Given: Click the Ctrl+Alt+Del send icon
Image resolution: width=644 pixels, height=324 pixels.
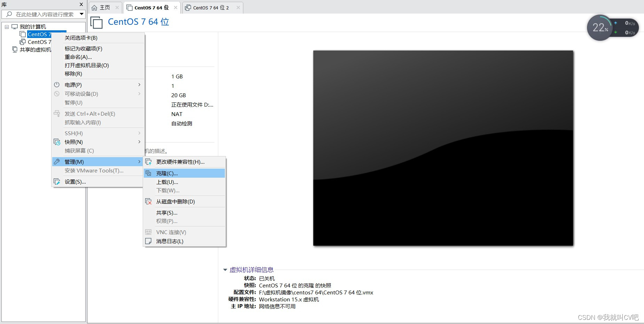Looking at the screenshot, I should (57, 114).
